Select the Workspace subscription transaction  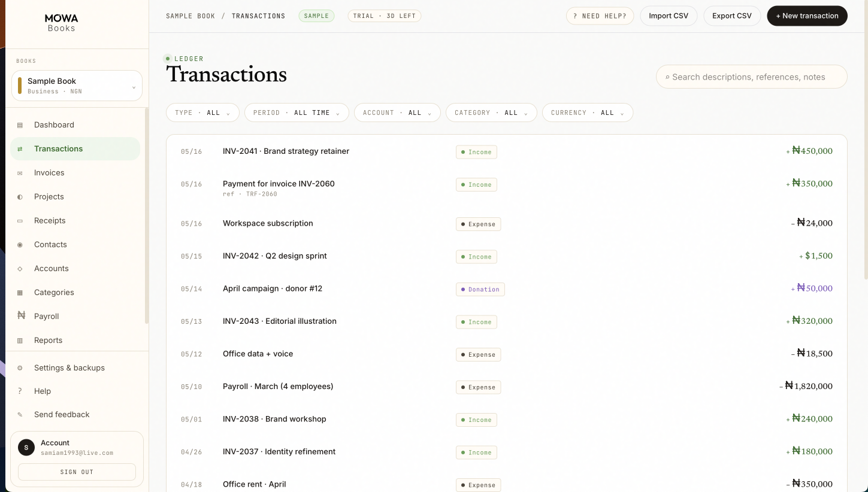506,223
